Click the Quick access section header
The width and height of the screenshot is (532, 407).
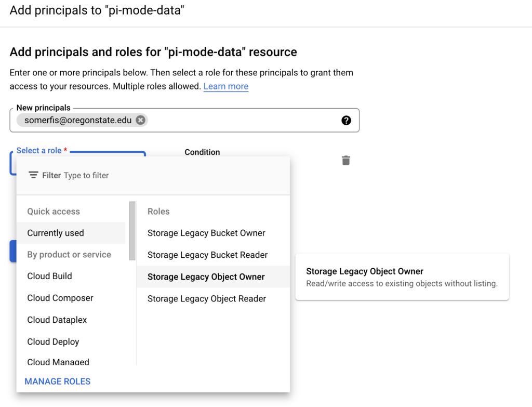54,211
